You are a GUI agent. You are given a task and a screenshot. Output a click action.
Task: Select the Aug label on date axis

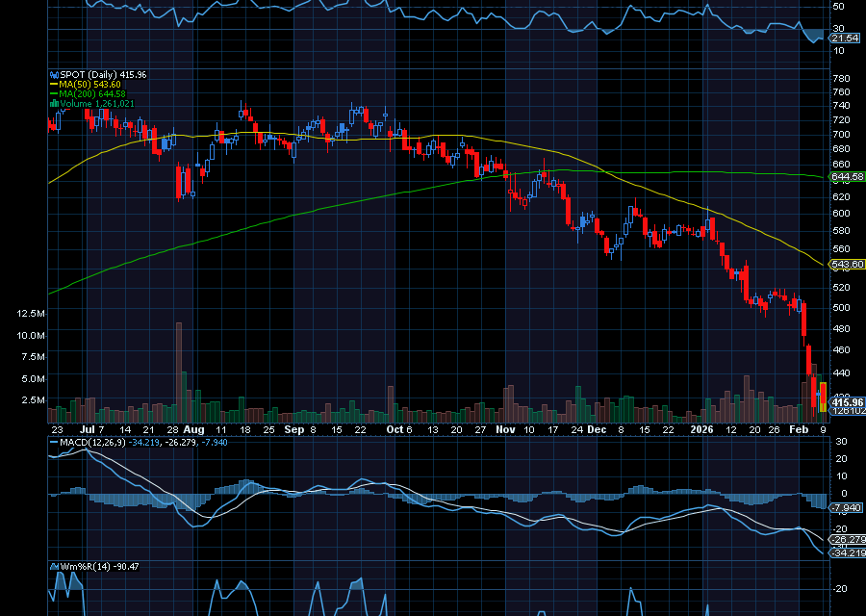[193, 429]
